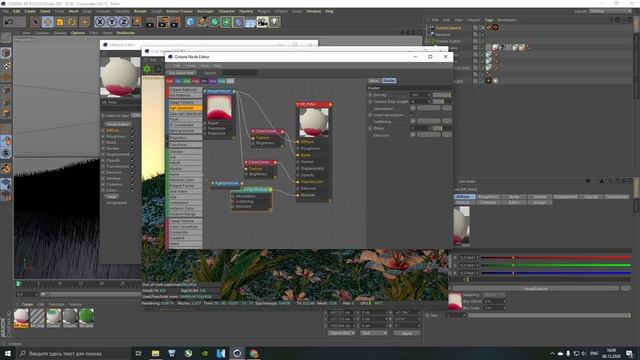Screen dimensions: 640x360
Task: Toggle Transmission checkbox in Material Editor
Action: [x=133, y=167]
